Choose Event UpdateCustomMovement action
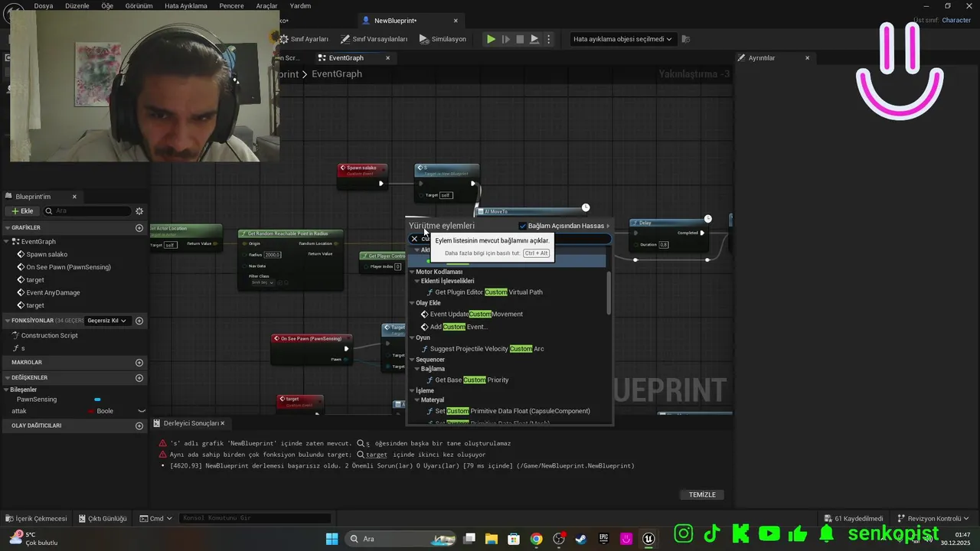 coord(476,314)
